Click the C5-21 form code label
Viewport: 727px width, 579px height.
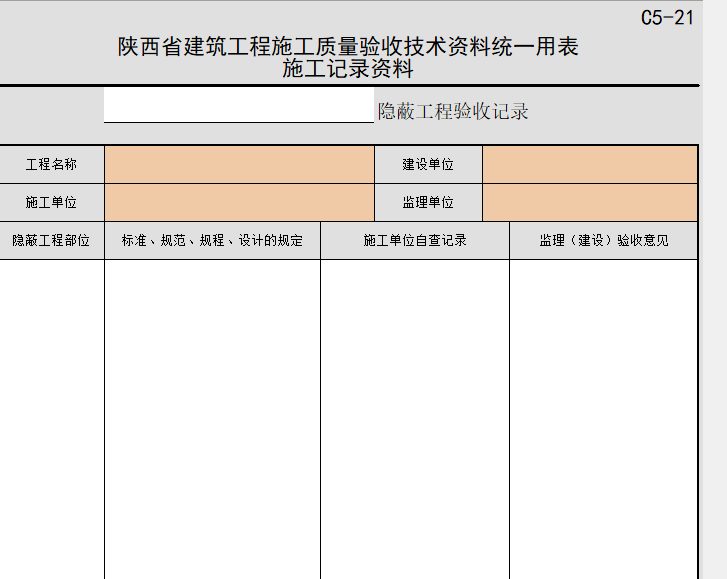click(667, 18)
